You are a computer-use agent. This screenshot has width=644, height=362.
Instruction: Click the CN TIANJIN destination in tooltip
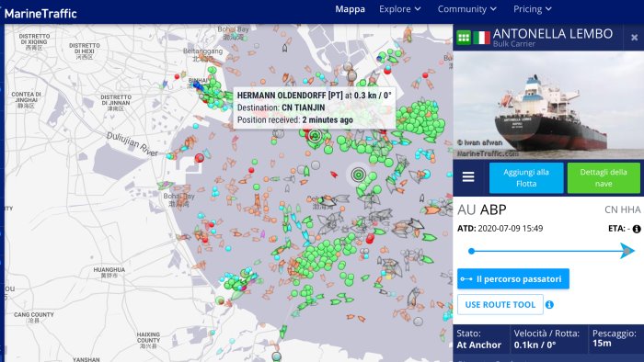(x=303, y=107)
